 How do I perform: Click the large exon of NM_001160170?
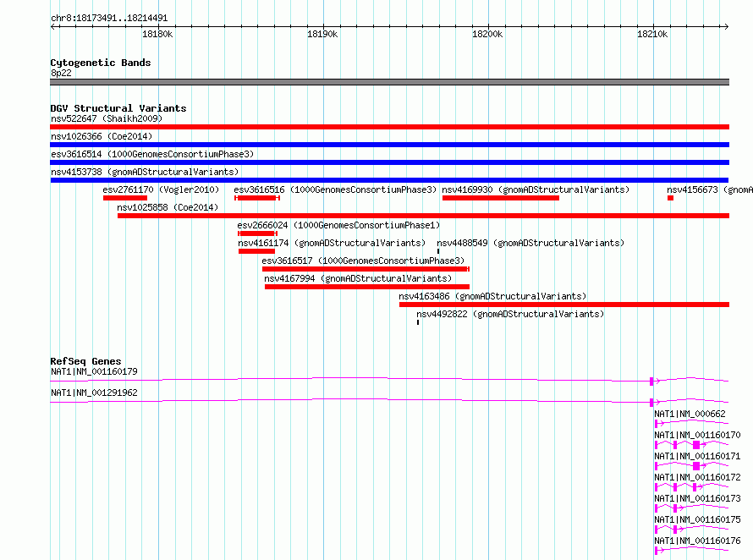[696, 445]
